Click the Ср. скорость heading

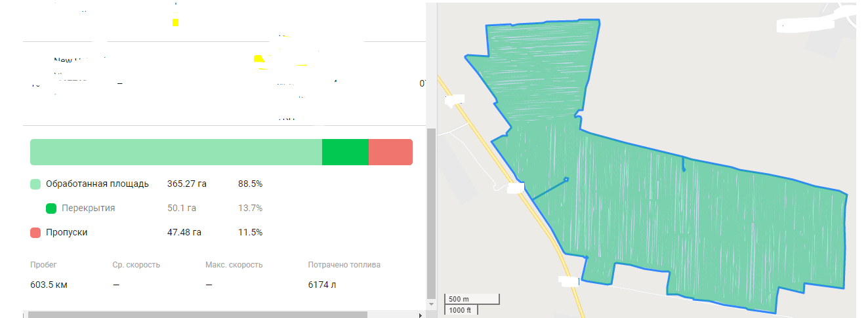pyautogui.click(x=136, y=265)
